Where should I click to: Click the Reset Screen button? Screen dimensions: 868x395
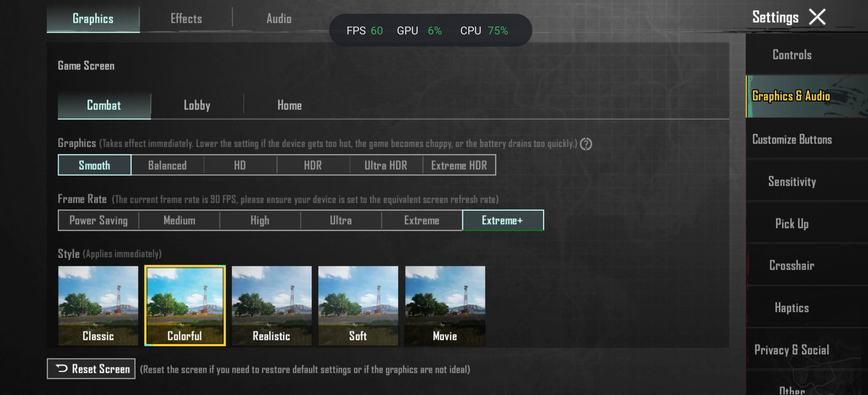[x=91, y=369]
